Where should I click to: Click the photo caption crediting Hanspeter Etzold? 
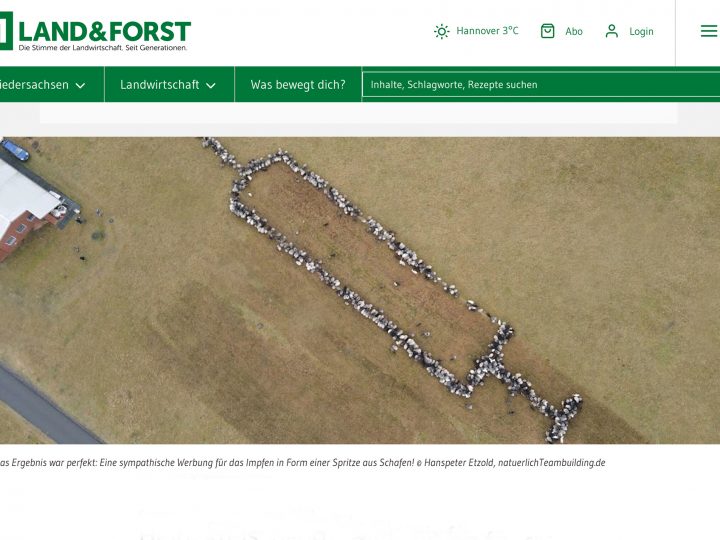click(x=302, y=462)
